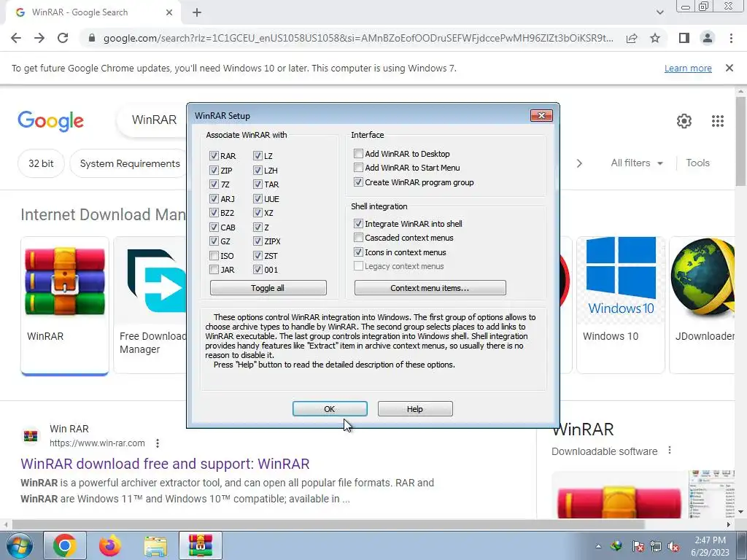Open Chrome's three-dot menu

(x=731, y=38)
